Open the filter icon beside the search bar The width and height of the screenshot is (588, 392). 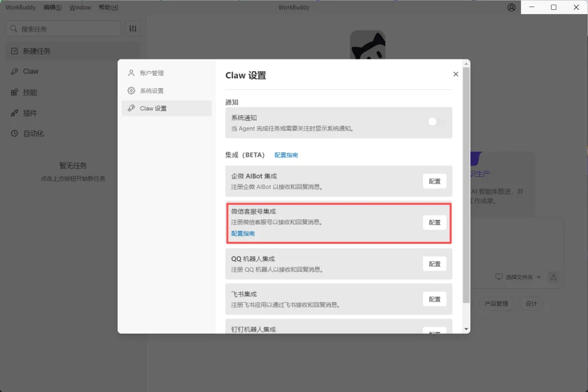pyautogui.click(x=132, y=28)
